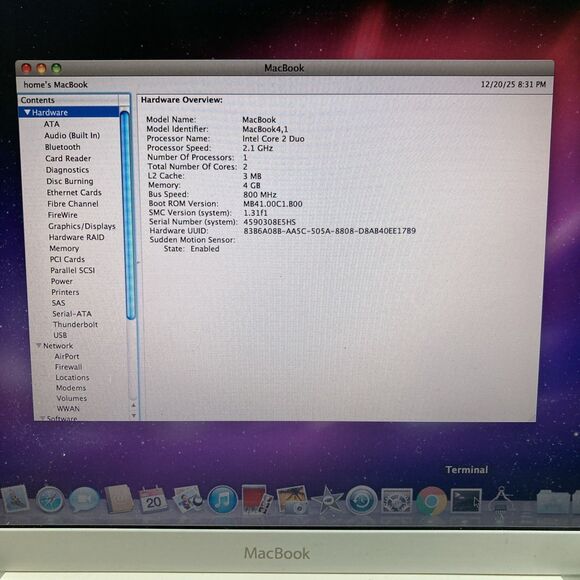Screen dimensions: 580x580
Task: Close the MacBook profiler window
Action: point(26,68)
